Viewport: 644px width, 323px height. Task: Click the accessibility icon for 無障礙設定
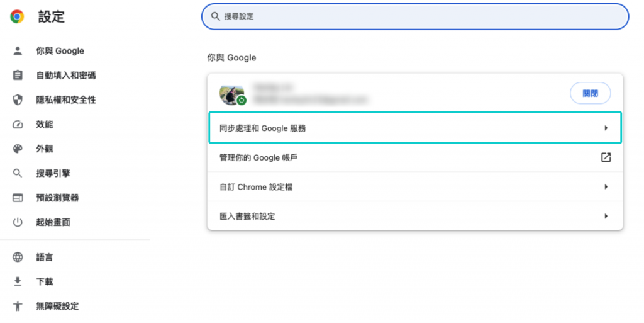pyautogui.click(x=18, y=306)
